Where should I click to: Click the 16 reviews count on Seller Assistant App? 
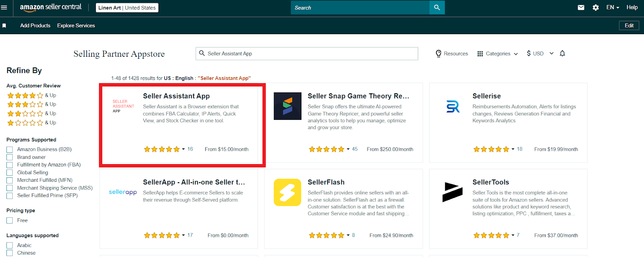point(190,149)
